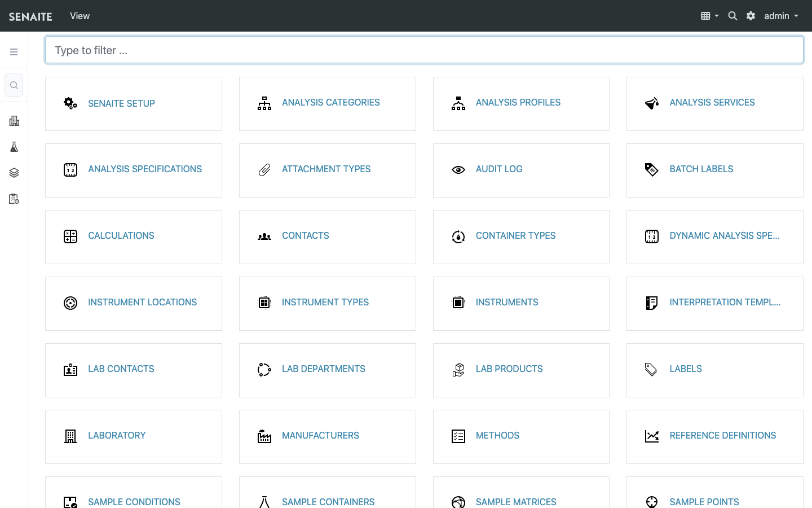Open the Sample Matrices link
The height and width of the screenshot is (508, 812).
(516, 502)
